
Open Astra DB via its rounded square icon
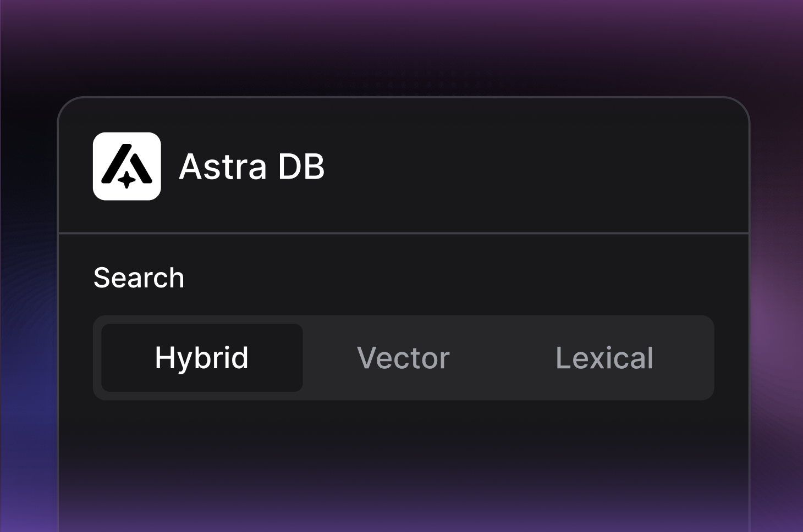tap(127, 167)
